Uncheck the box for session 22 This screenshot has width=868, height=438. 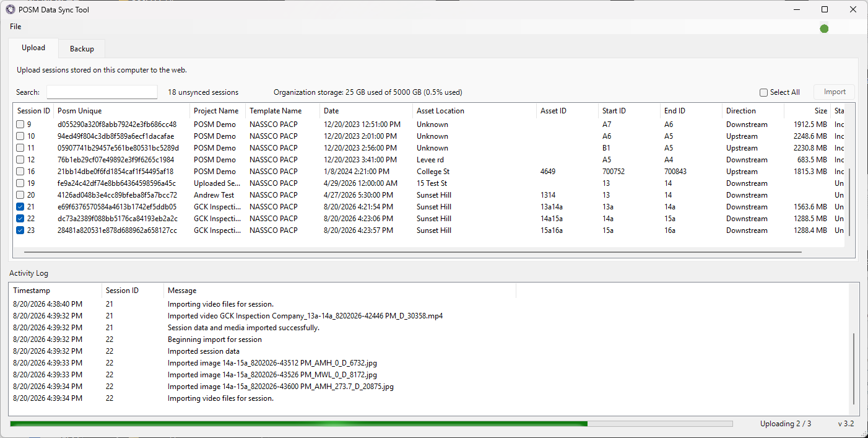pos(20,219)
